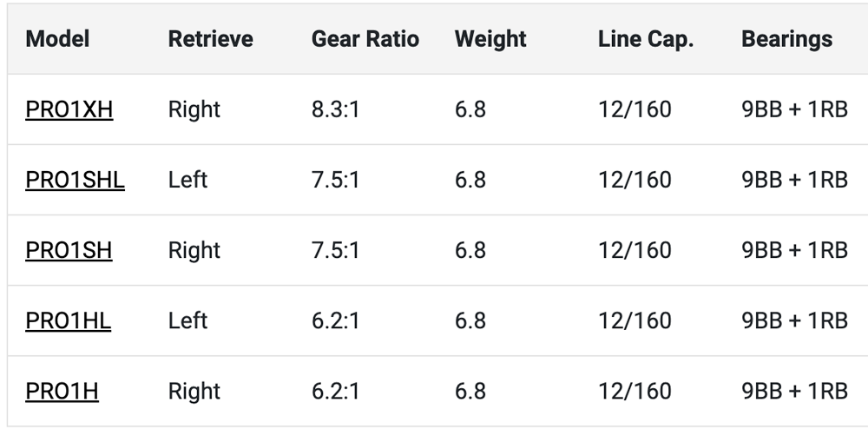Image resolution: width=868 pixels, height=429 pixels.
Task: Click the Right retrieve cell for PRO1XH
Action: (194, 109)
